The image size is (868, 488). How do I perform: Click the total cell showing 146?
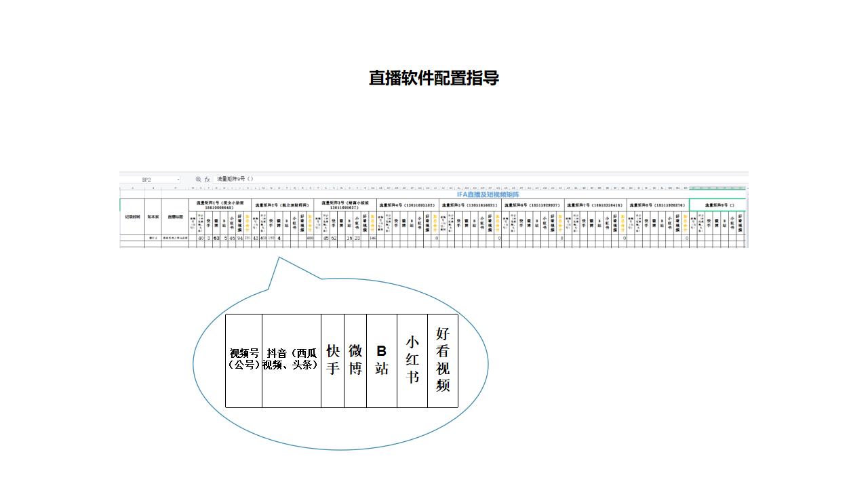click(x=372, y=239)
